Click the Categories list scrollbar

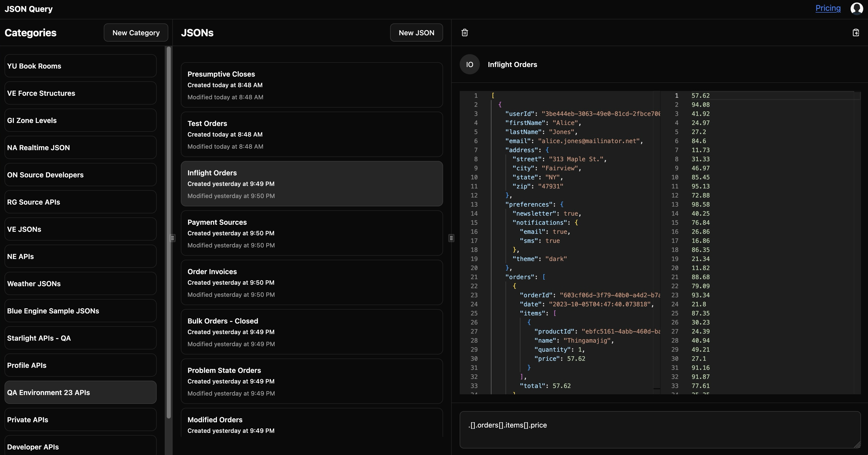169,233
